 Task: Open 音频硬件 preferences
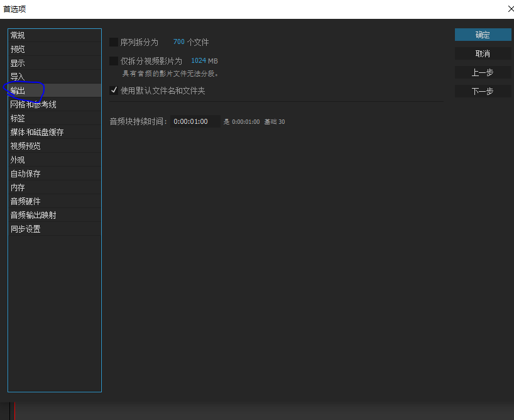pyautogui.click(x=55, y=201)
